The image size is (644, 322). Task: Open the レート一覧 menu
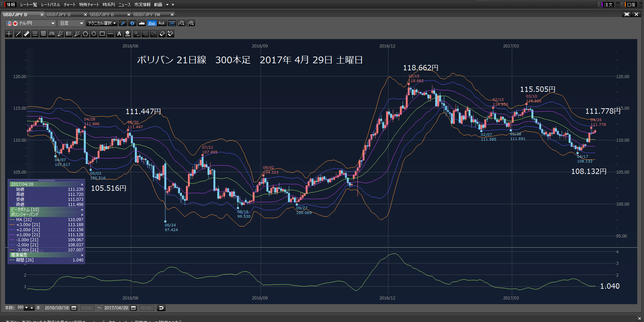(29, 5)
